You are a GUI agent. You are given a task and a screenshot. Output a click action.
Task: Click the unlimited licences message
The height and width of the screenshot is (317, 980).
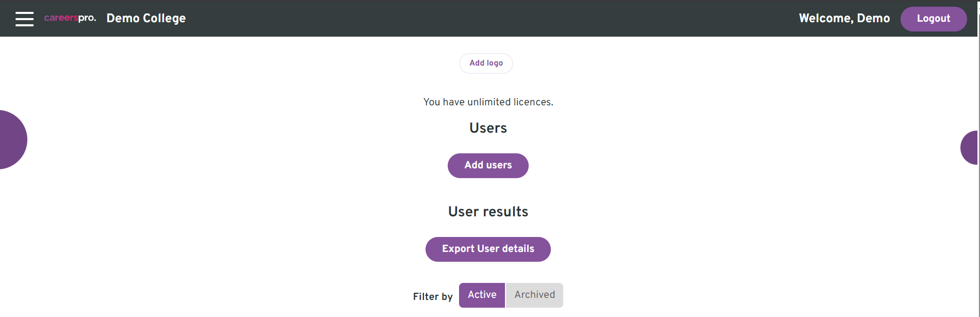click(488, 102)
